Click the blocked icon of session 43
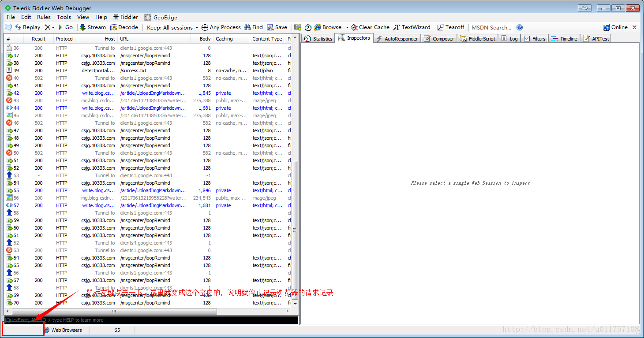The height and width of the screenshot is (338, 644). (9, 100)
